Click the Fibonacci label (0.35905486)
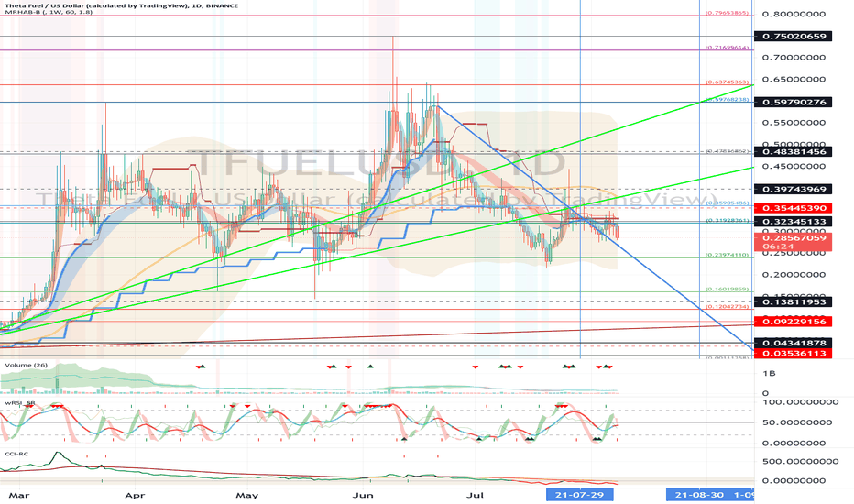Viewport: 854px width, 504px height. point(728,203)
